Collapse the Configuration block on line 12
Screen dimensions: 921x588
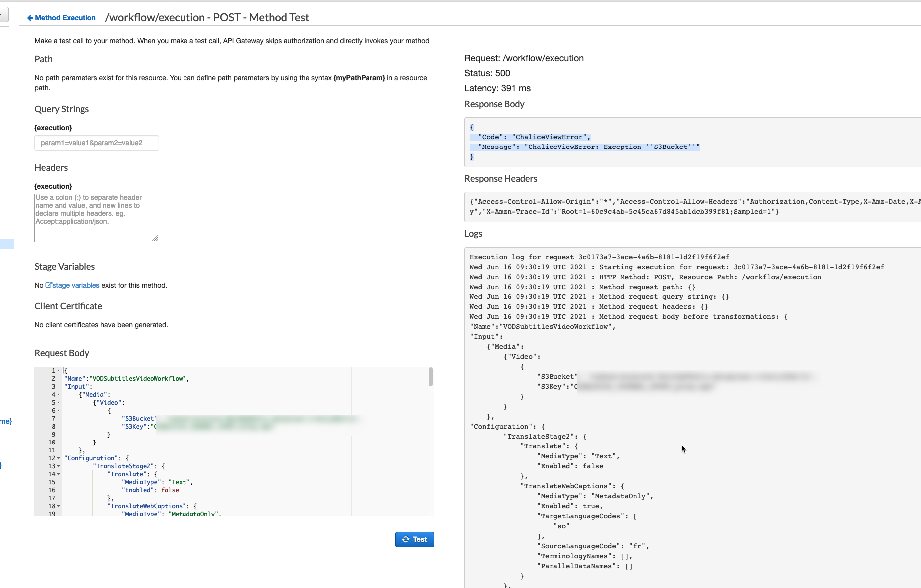click(x=58, y=458)
